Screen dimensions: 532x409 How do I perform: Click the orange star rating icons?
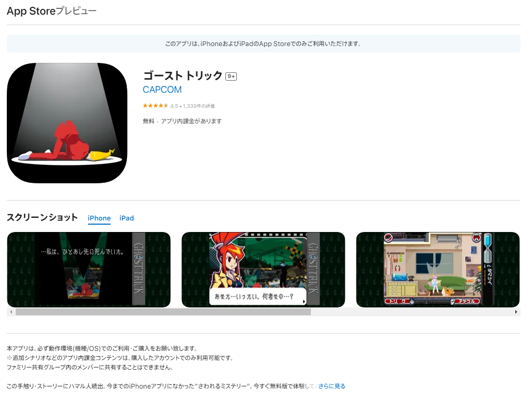155,106
